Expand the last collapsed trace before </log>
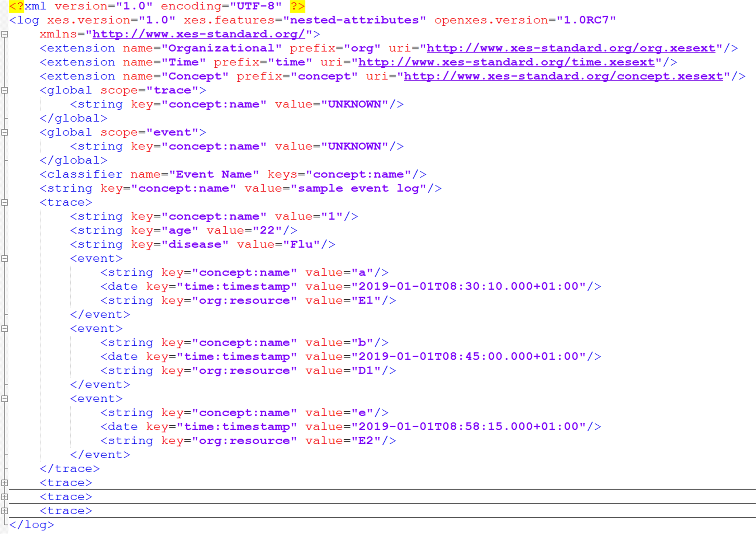756x534 pixels. (x=5, y=511)
